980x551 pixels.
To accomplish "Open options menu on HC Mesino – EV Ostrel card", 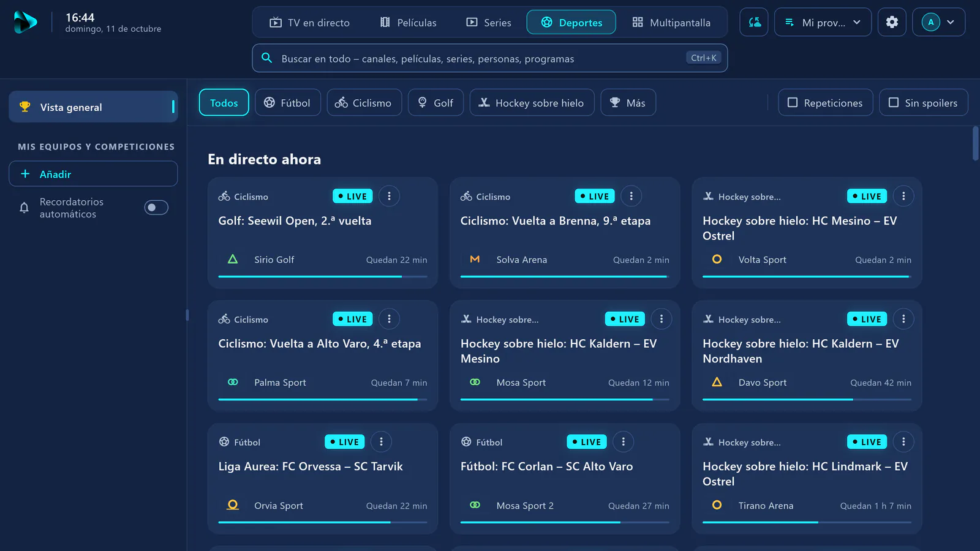I will [x=903, y=196].
